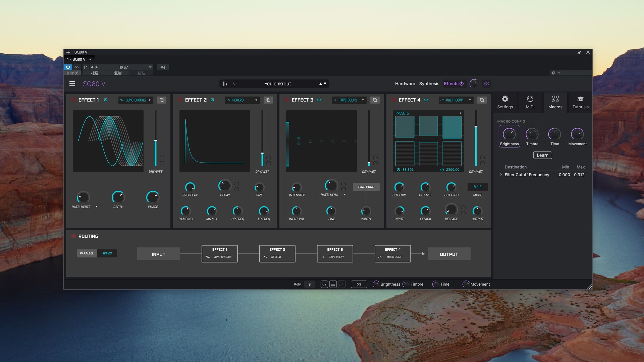
Task: Select the Timbre macro knob in Macro Config
Action: point(532,134)
